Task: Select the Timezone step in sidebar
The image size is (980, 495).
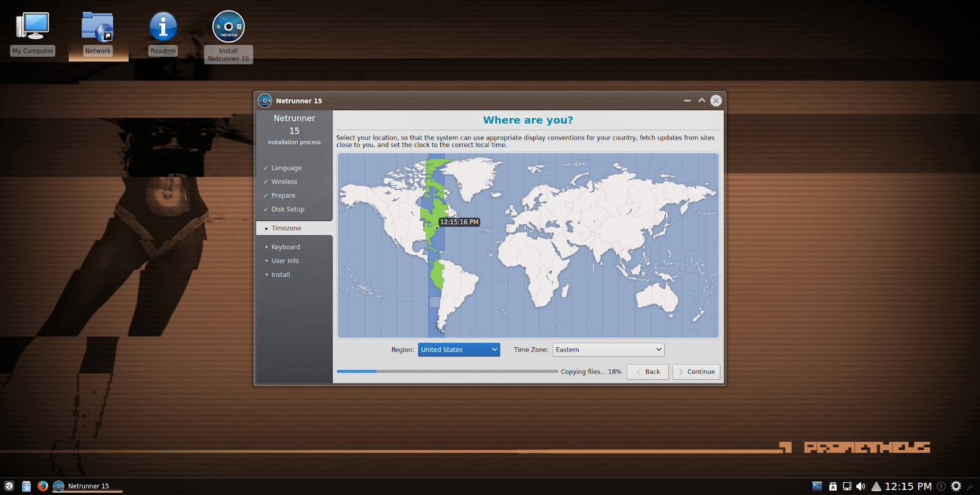Action: click(x=294, y=228)
